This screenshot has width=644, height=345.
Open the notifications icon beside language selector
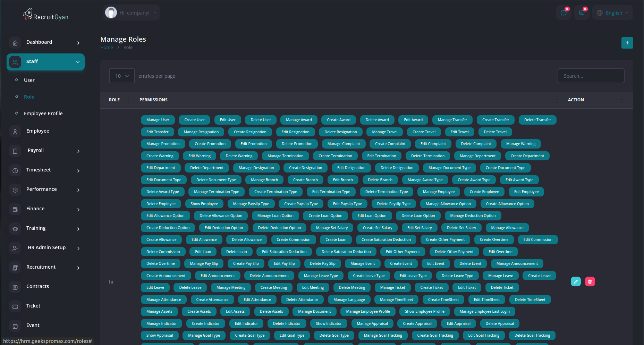tap(582, 13)
